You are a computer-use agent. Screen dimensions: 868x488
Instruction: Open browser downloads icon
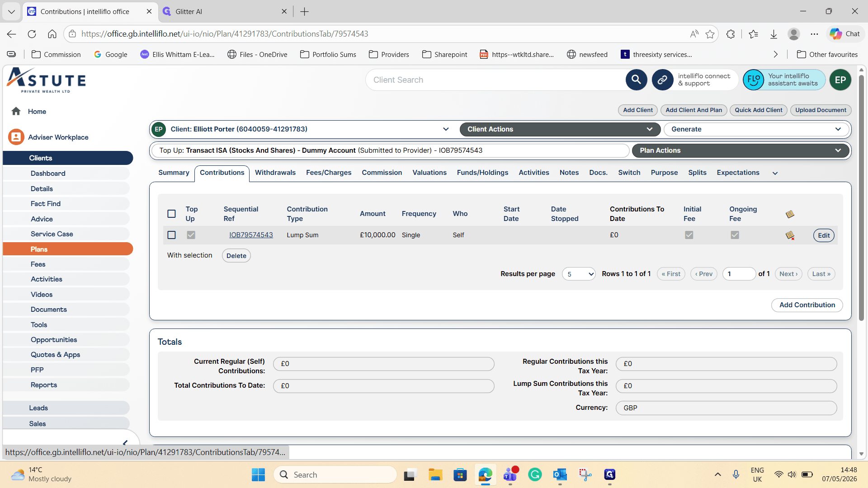pyautogui.click(x=774, y=34)
